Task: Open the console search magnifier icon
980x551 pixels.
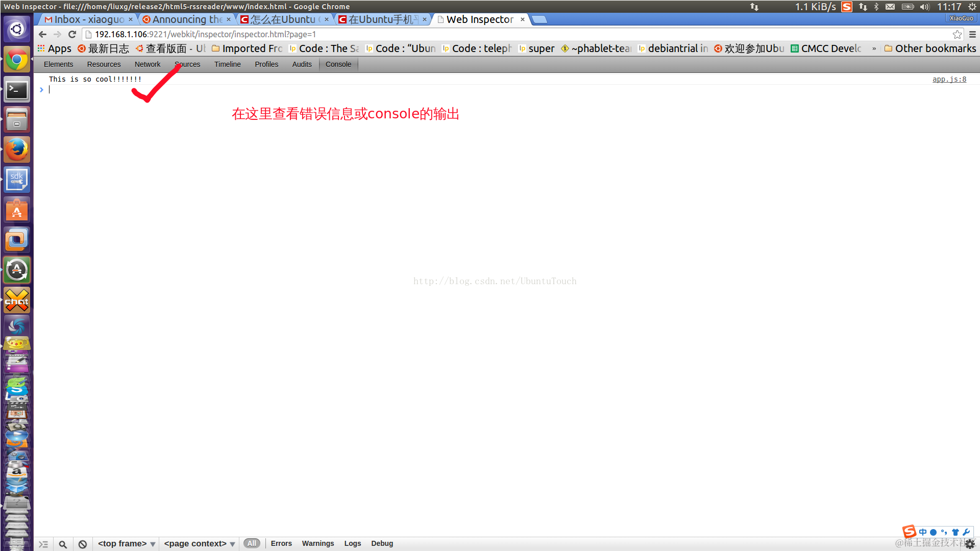Action: point(63,544)
